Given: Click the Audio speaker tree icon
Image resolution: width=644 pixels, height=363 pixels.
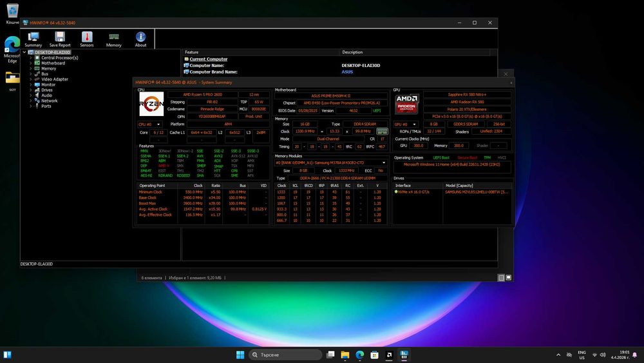Looking at the screenshot, I should [x=37, y=95].
